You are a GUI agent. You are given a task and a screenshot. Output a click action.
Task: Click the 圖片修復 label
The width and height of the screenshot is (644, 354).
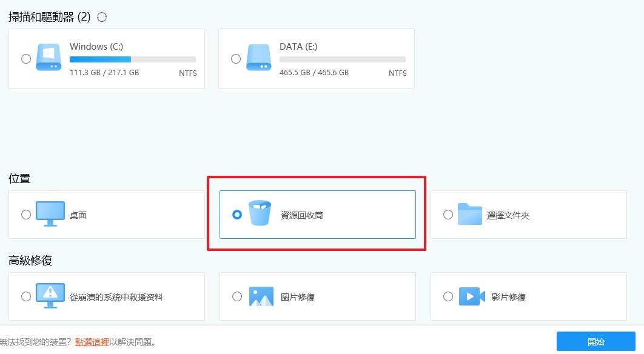(298, 297)
